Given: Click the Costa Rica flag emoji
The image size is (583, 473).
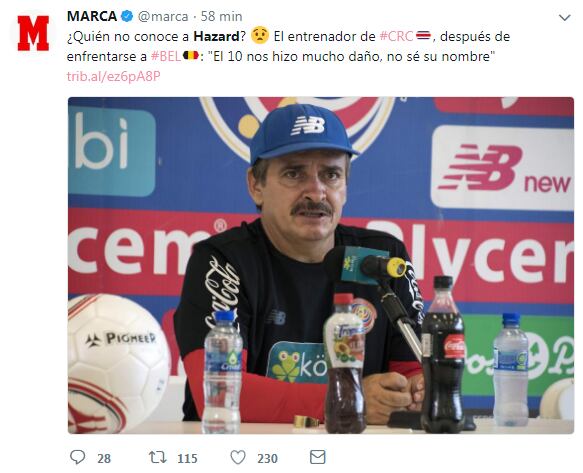Looking at the screenshot, I should click(x=423, y=36).
